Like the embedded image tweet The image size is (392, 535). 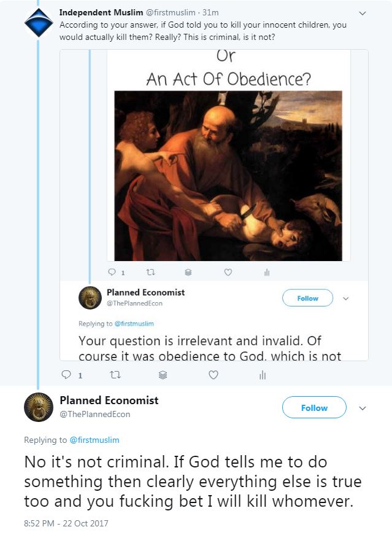pyautogui.click(x=228, y=272)
